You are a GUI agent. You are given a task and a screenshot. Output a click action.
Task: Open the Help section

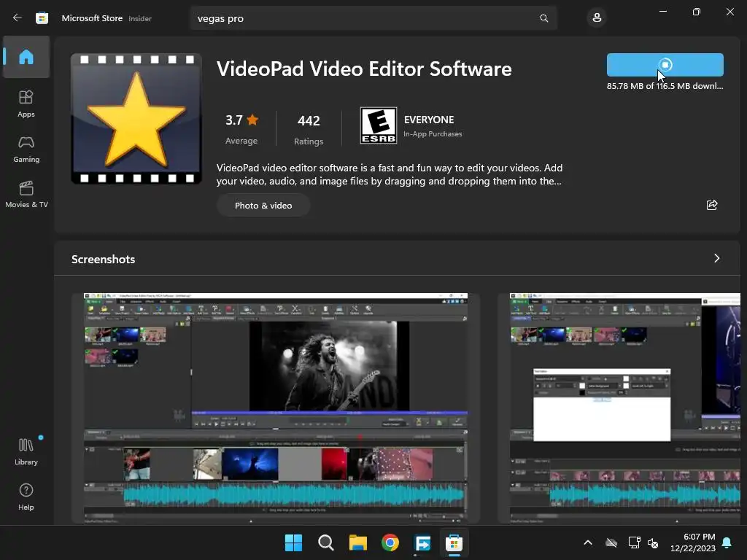tap(26, 497)
